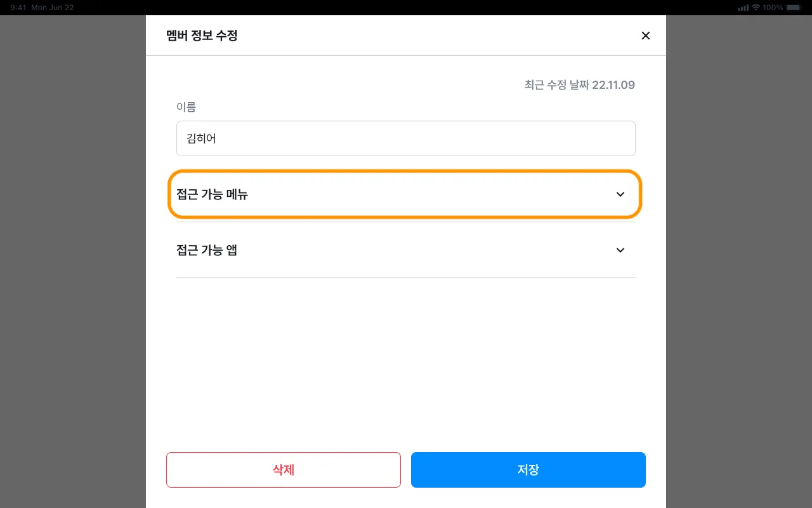
Task: Close the 멤버 정보 수정 dialog
Action: 646,36
